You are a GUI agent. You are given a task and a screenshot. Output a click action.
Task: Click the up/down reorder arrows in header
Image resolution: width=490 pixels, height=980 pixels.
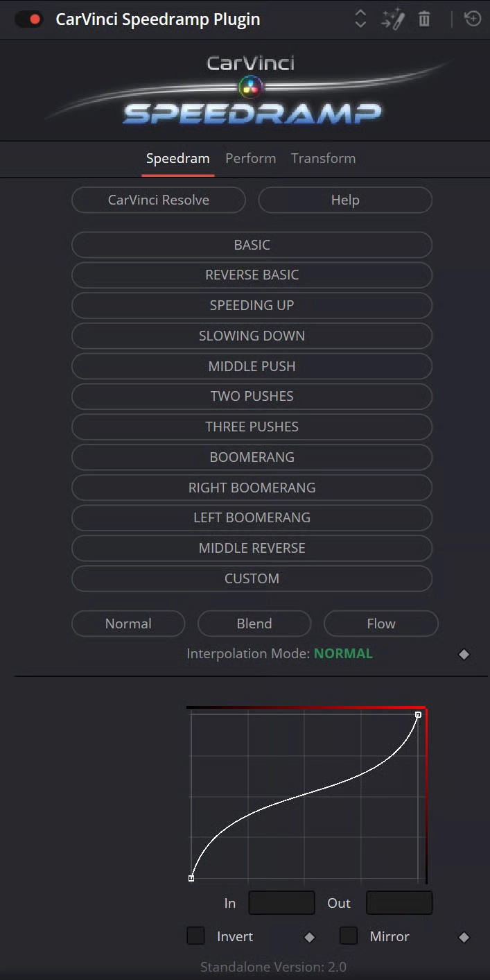tap(360, 19)
